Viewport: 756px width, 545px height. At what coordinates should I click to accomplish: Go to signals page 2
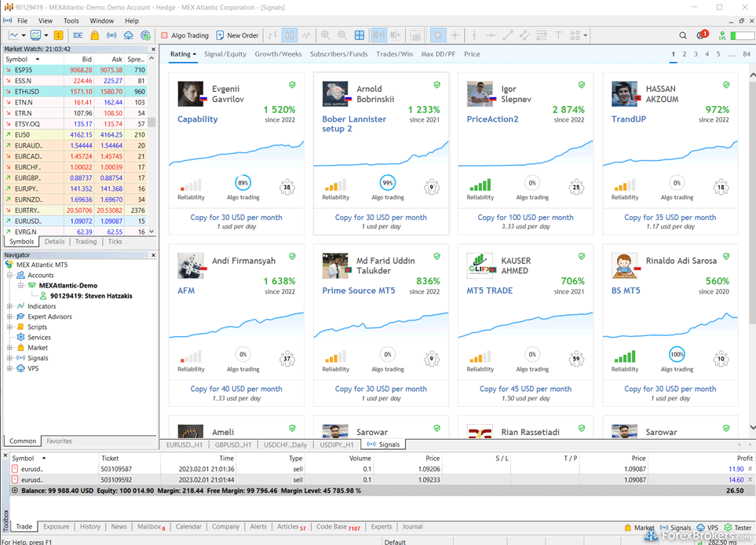tap(684, 54)
